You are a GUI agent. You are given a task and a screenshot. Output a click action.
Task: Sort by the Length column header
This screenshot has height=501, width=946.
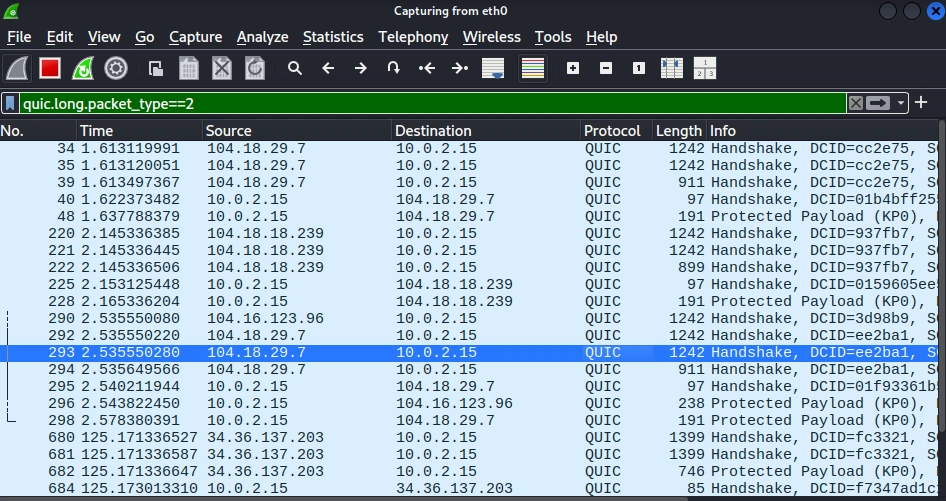click(679, 131)
